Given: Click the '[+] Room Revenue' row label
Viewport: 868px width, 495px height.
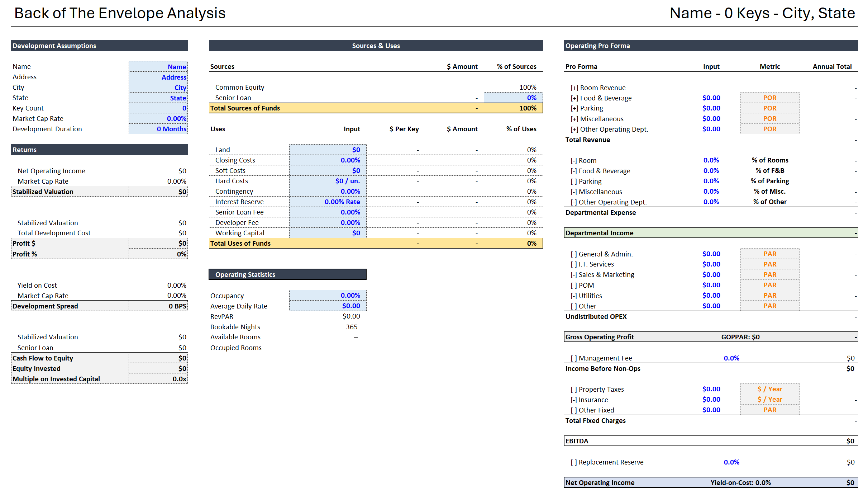Looking at the screenshot, I should tap(598, 88).
